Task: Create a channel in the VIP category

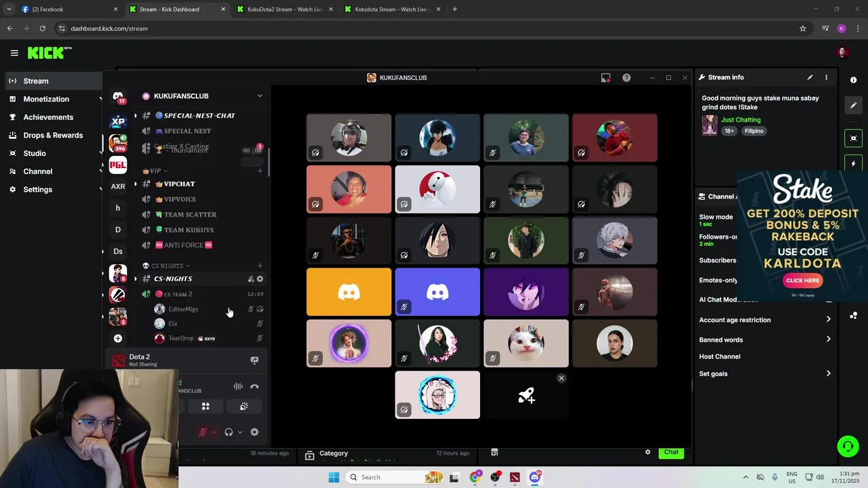Action: pos(260,171)
